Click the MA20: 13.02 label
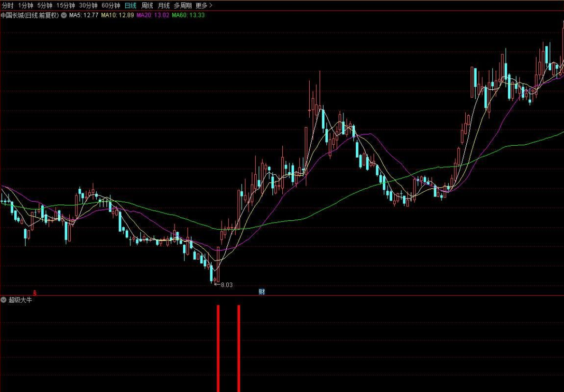Viewport: 564px width, 392px height. [x=153, y=16]
